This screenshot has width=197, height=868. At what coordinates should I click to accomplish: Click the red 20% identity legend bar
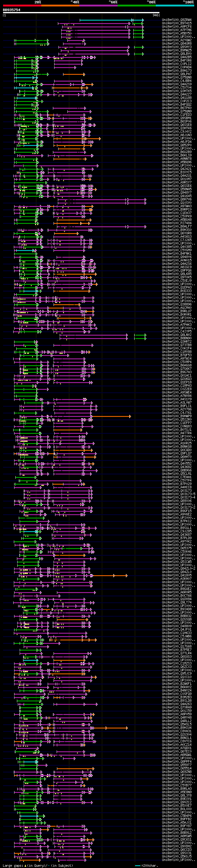click(x=22, y=6)
